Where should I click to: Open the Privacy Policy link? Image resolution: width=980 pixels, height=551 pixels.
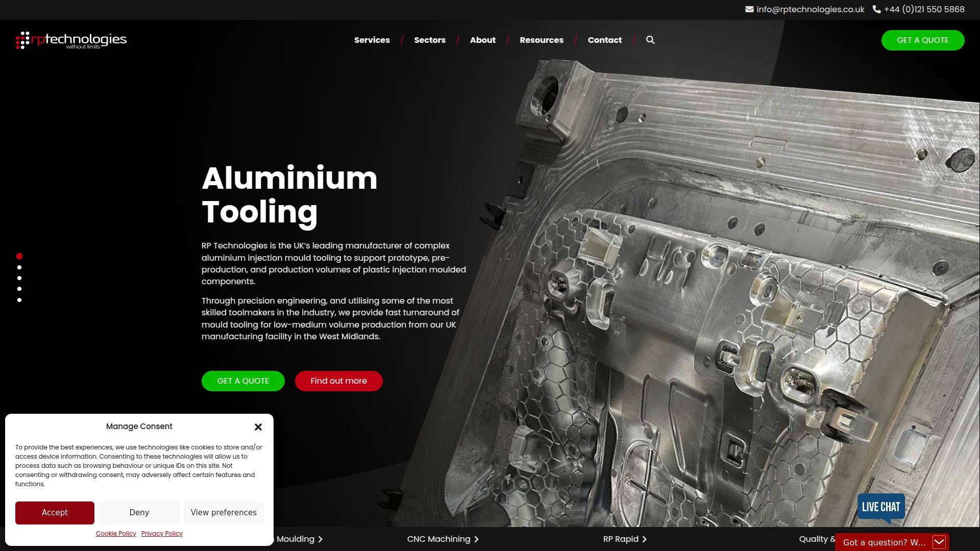[162, 533]
